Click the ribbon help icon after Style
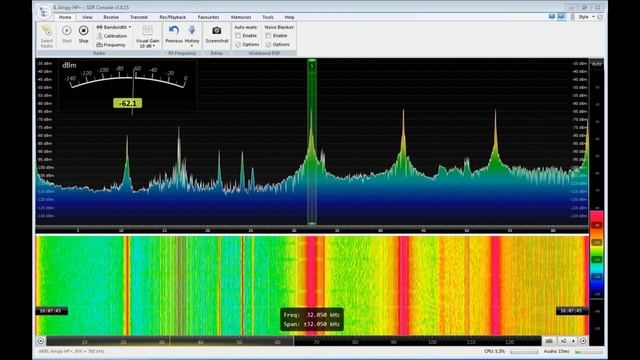640x360 pixels. (600, 17)
